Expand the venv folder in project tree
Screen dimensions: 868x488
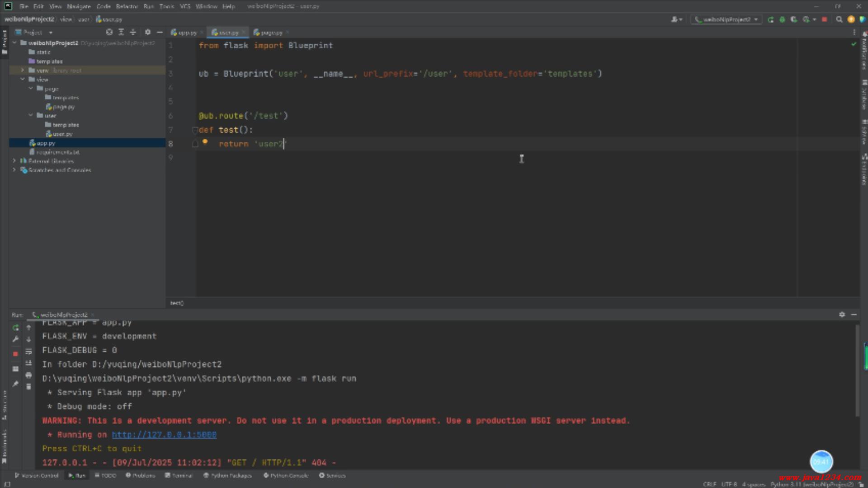coord(22,70)
